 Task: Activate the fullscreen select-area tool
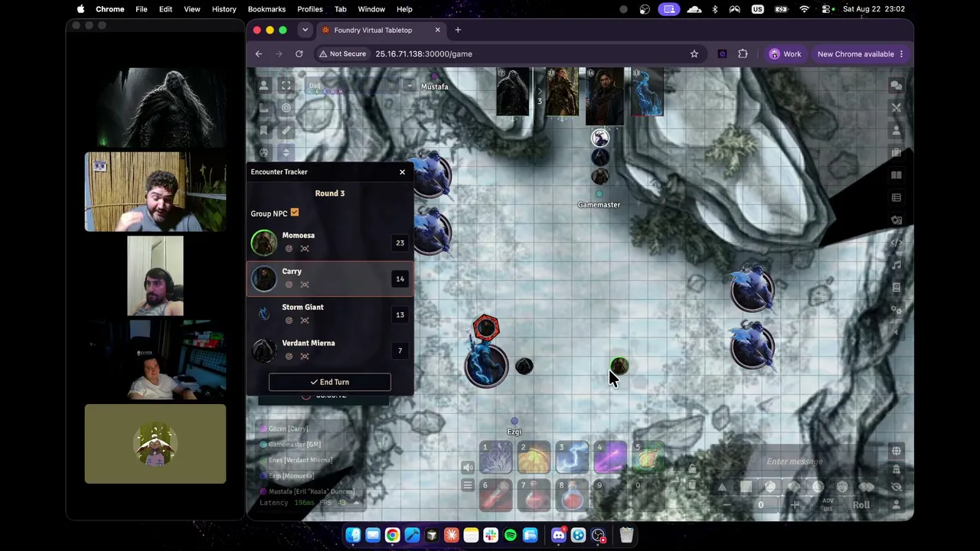click(286, 86)
